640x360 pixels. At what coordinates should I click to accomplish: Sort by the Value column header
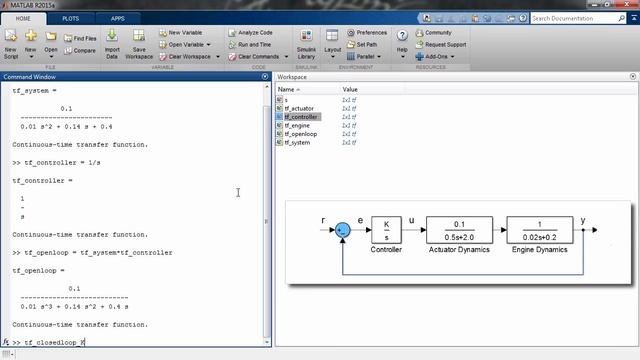click(x=350, y=89)
